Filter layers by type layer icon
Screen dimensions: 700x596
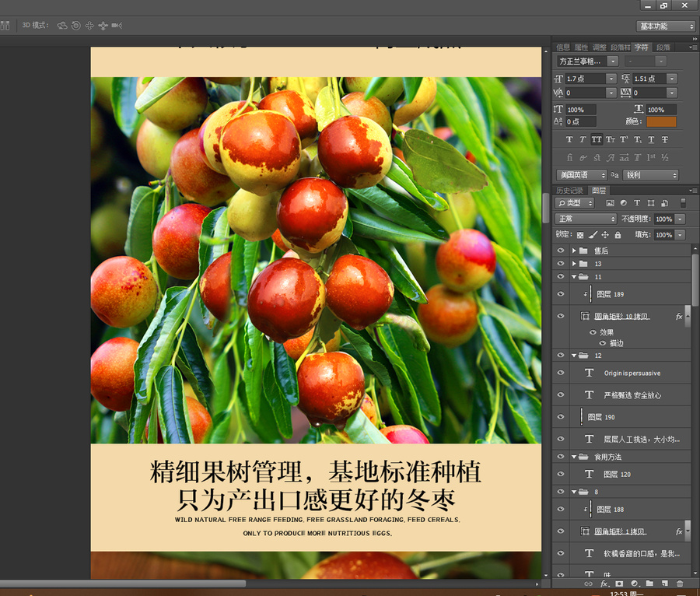(x=637, y=203)
